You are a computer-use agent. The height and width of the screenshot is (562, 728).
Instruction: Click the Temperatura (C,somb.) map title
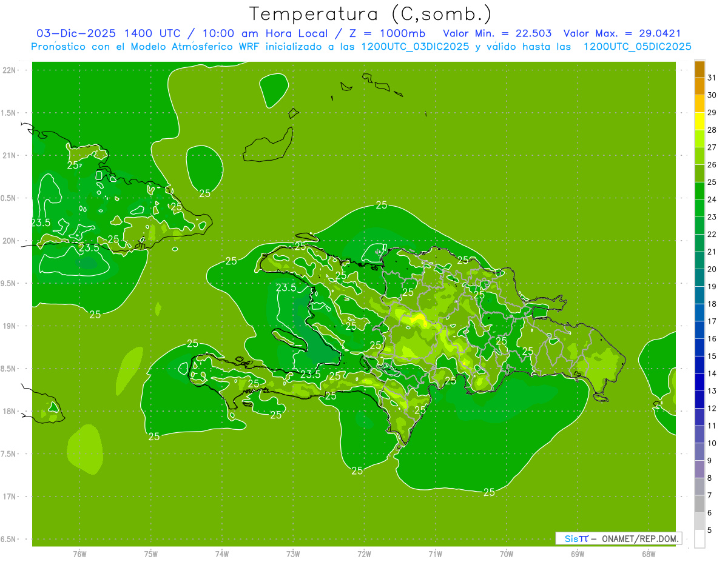[371, 13]
